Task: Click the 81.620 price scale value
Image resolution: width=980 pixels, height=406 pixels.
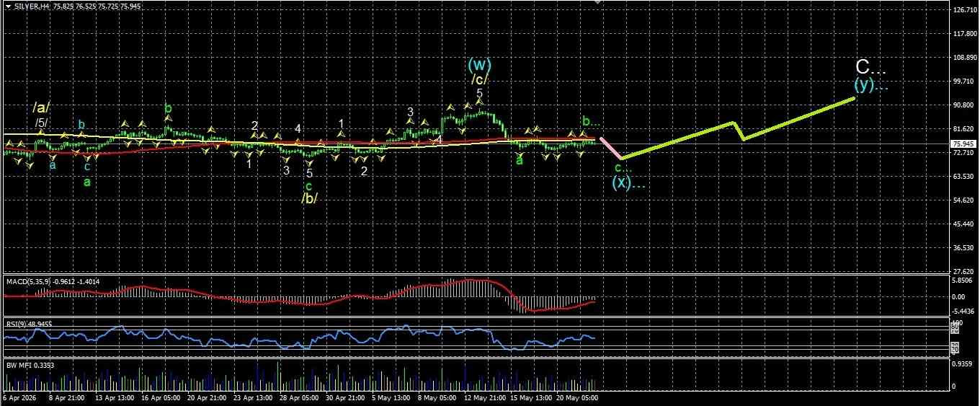Action: coord(964,129)
